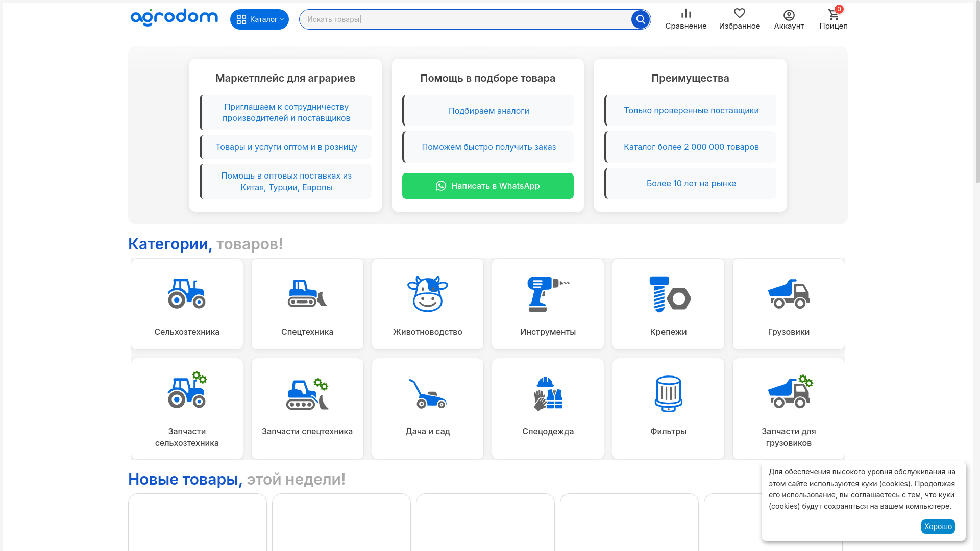The height and width of the screenshot is (551, 980).
Task: Open Спецодежда vest and helmet icon
Action: pyautogui.click(x=548, y=394)
